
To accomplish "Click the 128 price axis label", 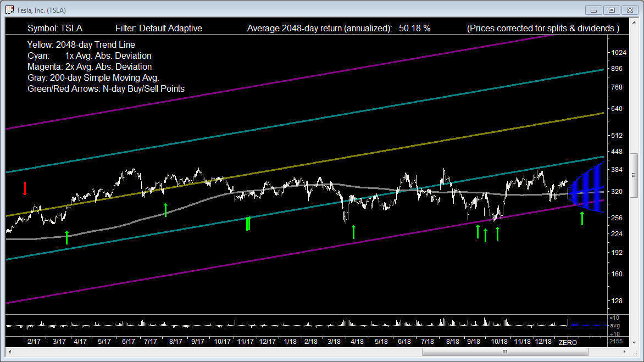I will coord(617,301).
